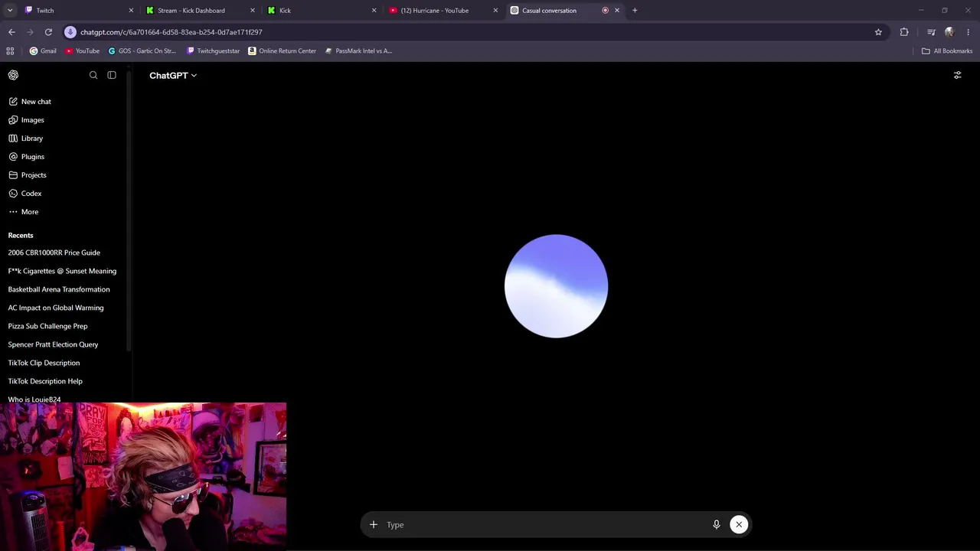This screenshot has width=980, height=551.
Task: Open AC Impact on Global Warming chat
Action: (56, 308)
